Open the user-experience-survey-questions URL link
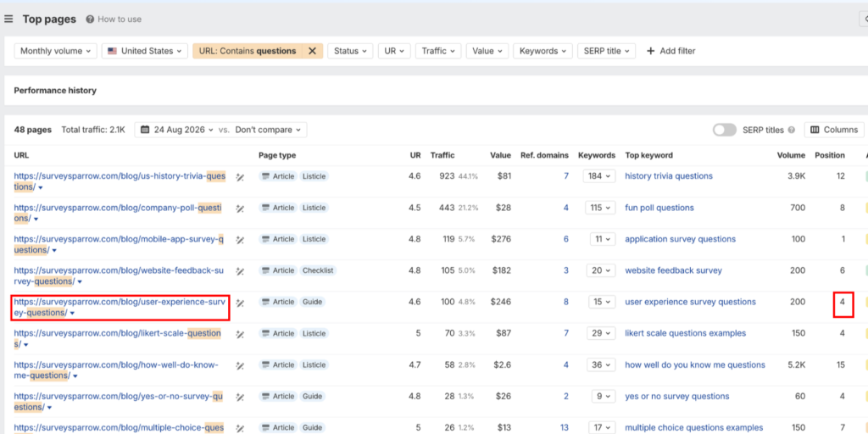The width and height of the screenshot is (868, 434). (120, 308)
